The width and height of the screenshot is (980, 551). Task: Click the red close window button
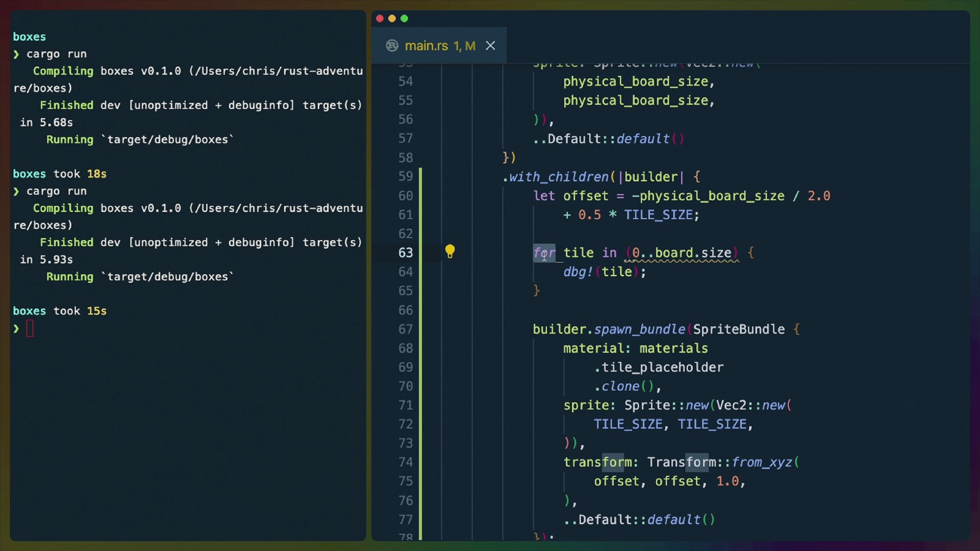point(380,18)
